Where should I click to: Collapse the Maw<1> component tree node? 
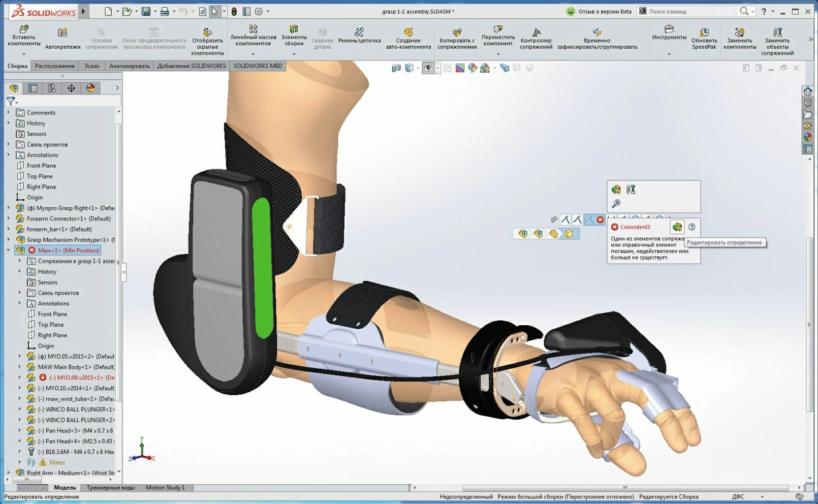click(8, 250)
